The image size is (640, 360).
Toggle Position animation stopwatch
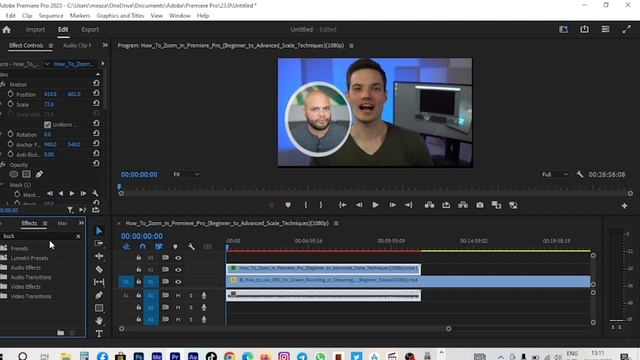[x=11, y=94]
